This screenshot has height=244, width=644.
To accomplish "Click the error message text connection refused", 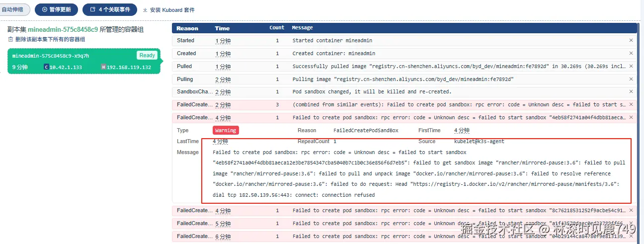I will pos(348,195).
